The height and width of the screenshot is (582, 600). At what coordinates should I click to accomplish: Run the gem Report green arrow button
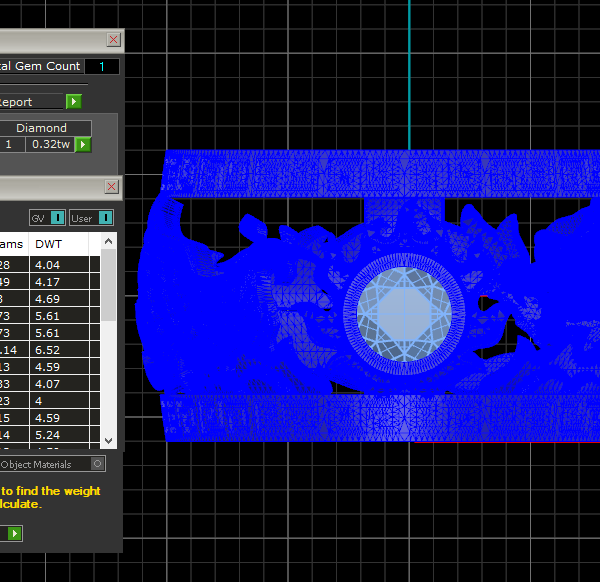[74, 102]
